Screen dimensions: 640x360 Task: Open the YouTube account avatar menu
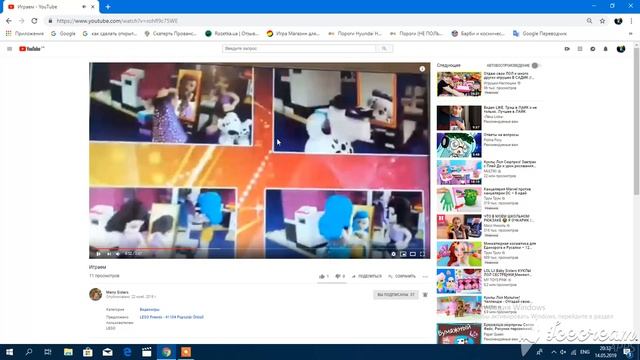(x=621, y=49)
